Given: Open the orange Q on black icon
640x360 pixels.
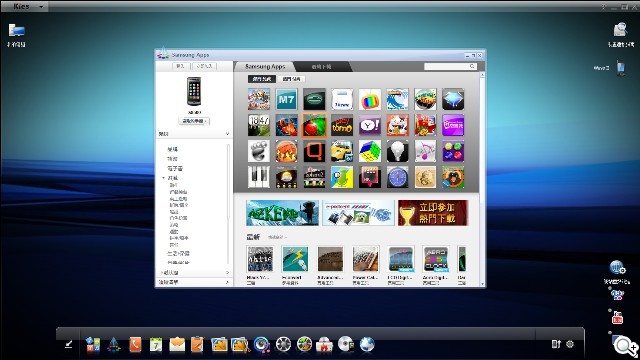Looking at the screenshot, I should tap(314, 151).
